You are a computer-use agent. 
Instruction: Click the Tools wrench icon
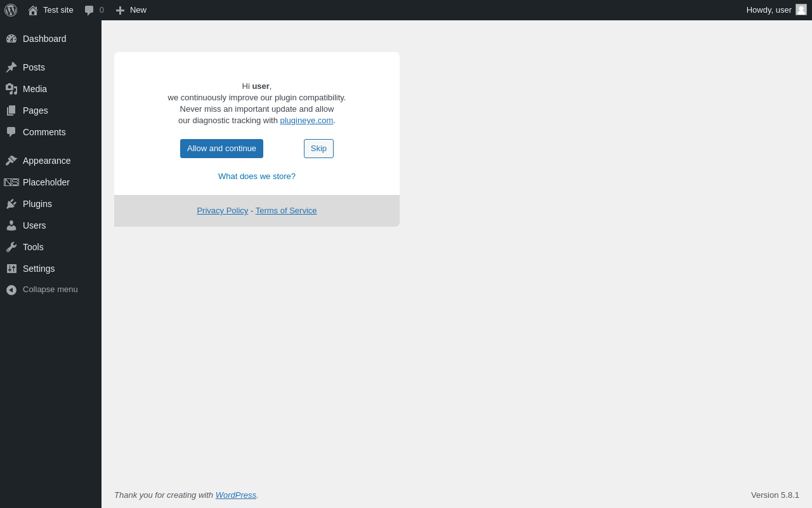[11, 247]
